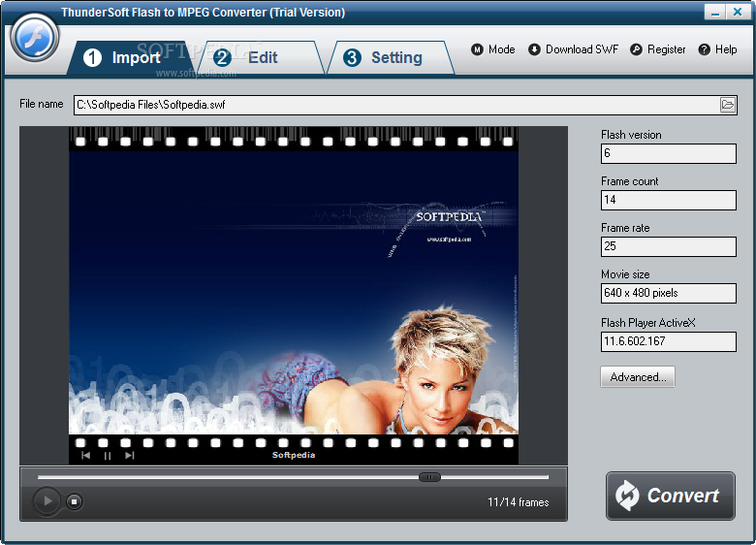Image resolution: width=756 pixels, height=545 pixels.
Task: Click the ThunderSoft Flash logo icon
Action: click(35, 38)
